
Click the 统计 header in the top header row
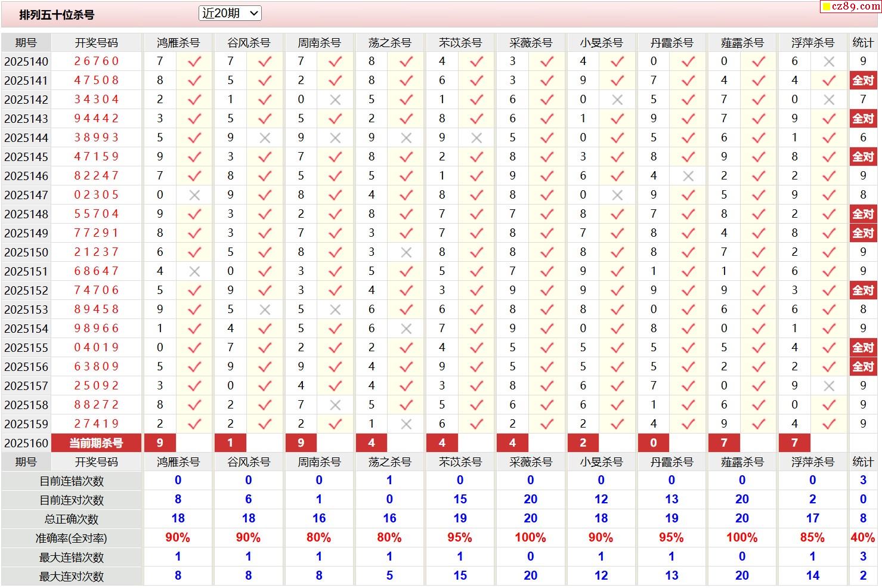pyautogui.click(x=863, y=43)
